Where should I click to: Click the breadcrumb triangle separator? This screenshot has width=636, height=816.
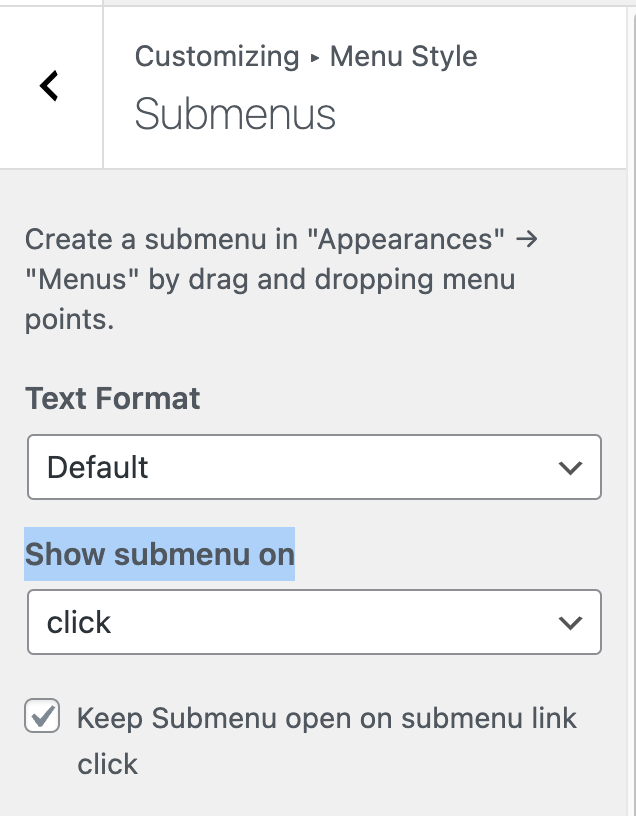tap(315, 58)
